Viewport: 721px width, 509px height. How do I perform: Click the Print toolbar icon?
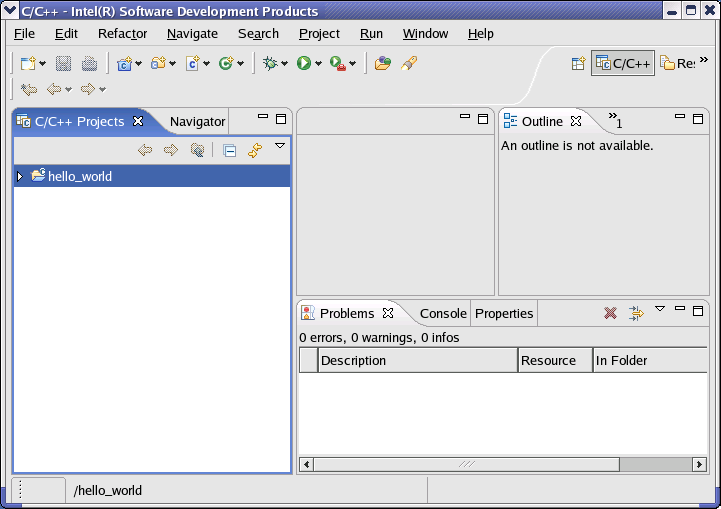pyautogui.click(x=89, y=63)
